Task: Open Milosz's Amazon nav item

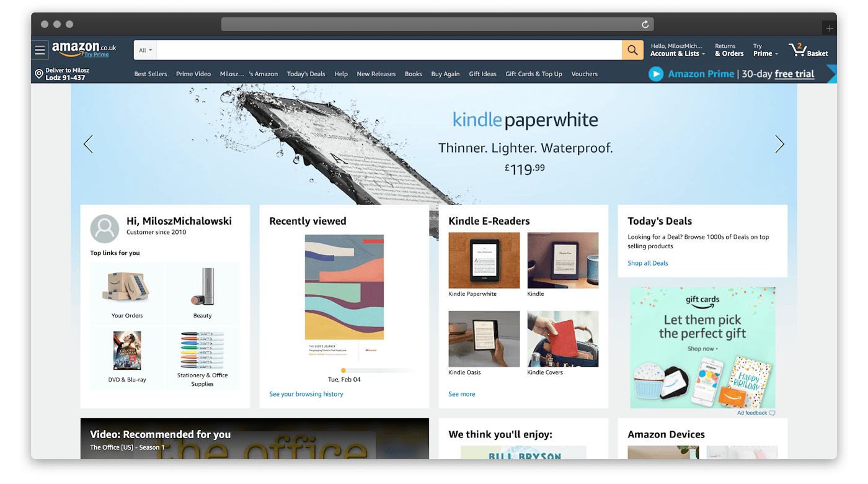Action: (x=249, y=74)
